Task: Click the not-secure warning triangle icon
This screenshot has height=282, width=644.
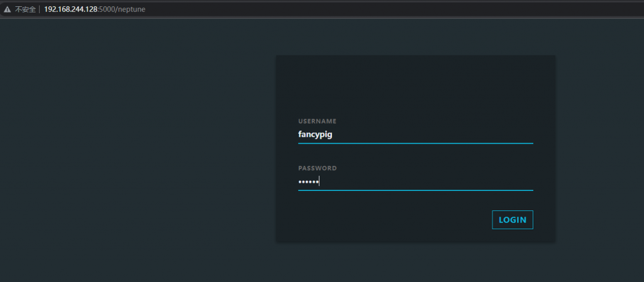Action: click(x=7, y=9)
